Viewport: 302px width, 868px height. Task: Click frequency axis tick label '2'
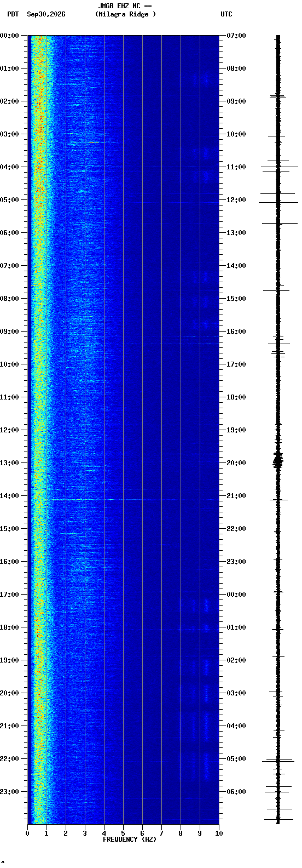pos(66,833)
